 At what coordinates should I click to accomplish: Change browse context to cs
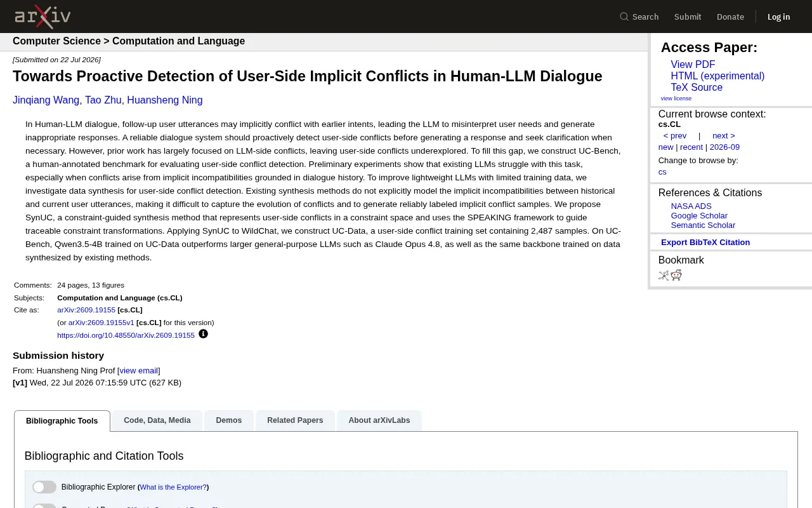[662, 172]
